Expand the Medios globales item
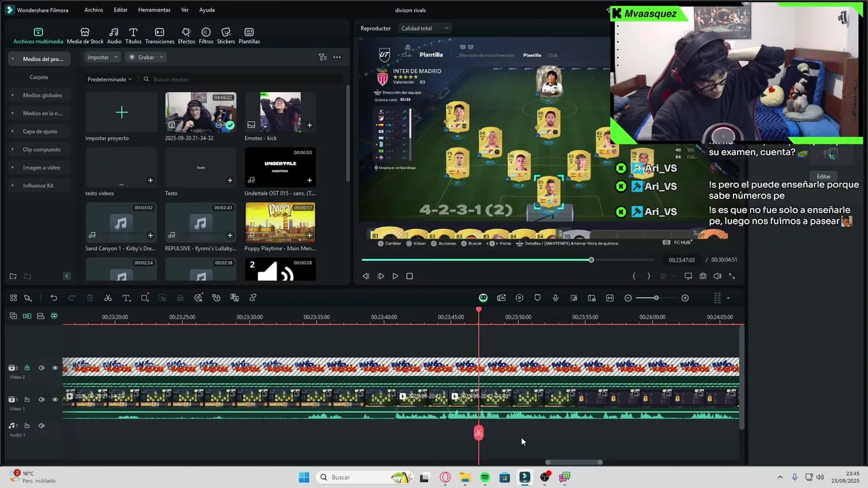 click(42, 96)
